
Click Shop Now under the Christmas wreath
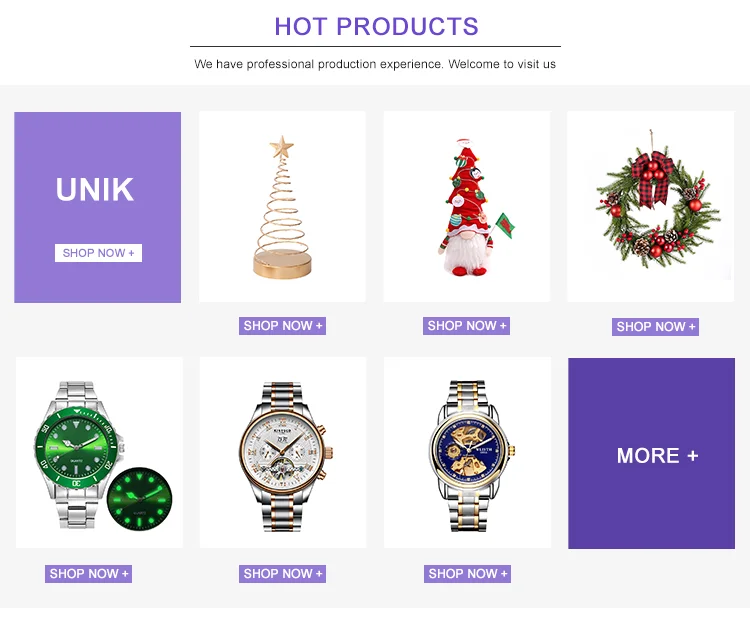(655, 327)
